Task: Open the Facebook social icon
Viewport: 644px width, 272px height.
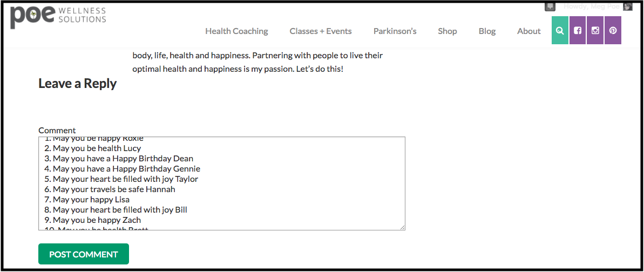Action: (x=578, y=30)
